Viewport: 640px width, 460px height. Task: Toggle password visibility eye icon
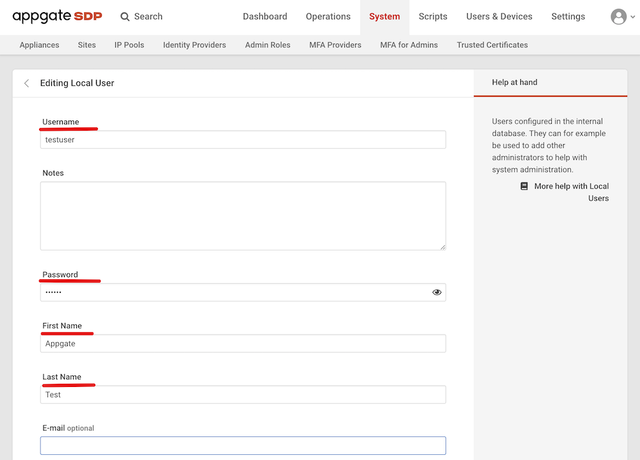click(x=437, y=293)
